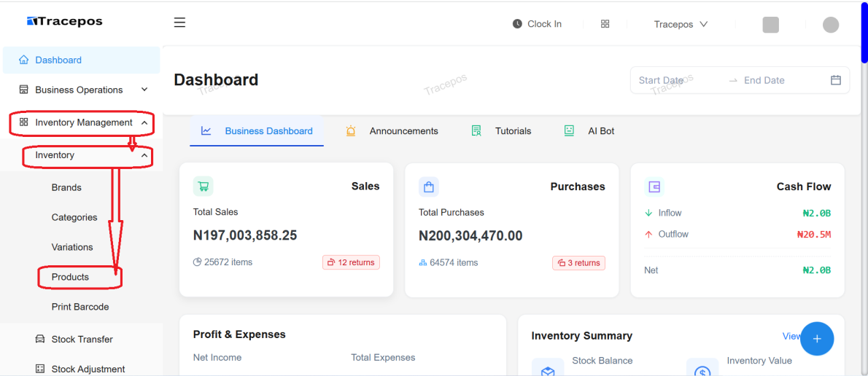This screenshot has height=376, width=868.
Task: Click the Outflow up arrow icon
Action: click(x=648, y=235)
